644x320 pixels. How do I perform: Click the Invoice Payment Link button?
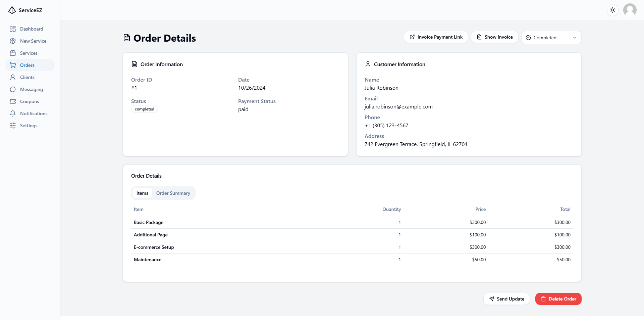tap(436, 37)
